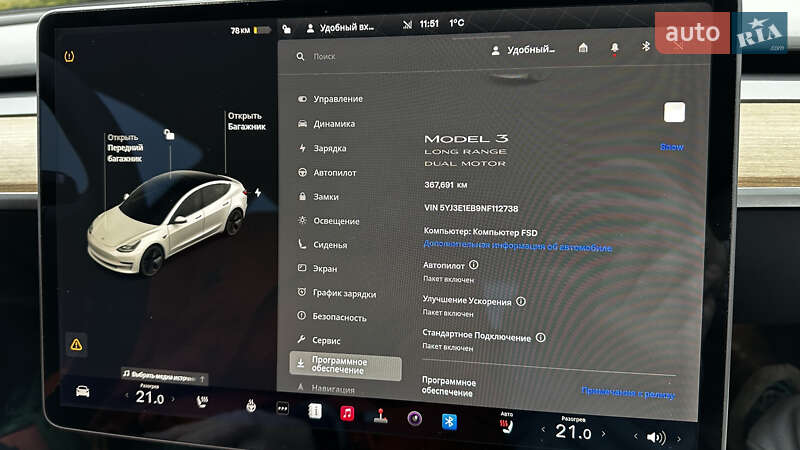Decrease driver temperature with left arrow

click(127, 396)
